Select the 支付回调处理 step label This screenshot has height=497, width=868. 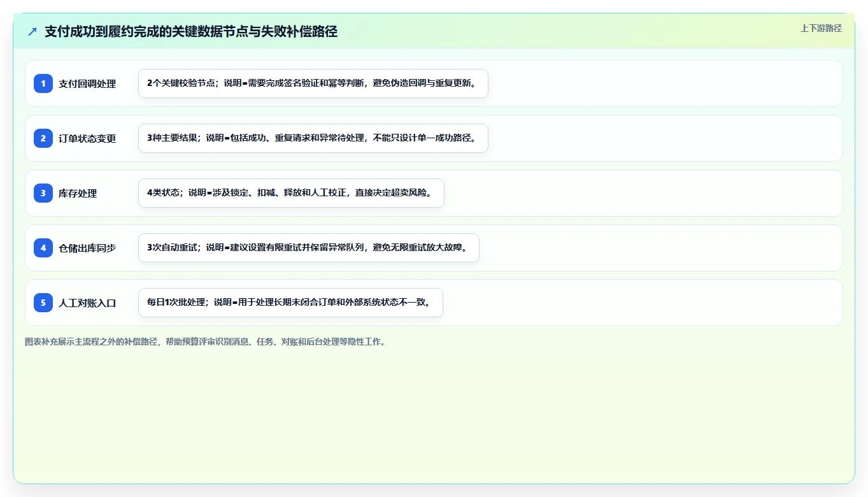click(87, 83)
